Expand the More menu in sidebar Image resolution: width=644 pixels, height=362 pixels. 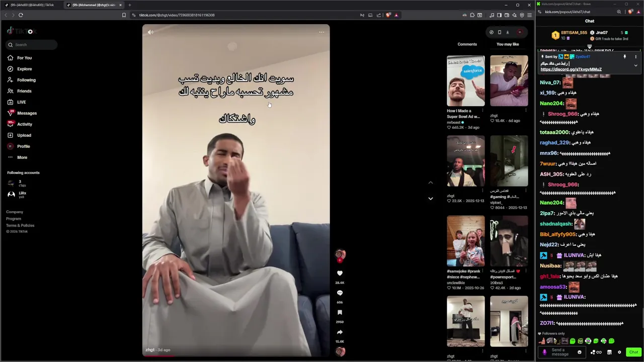[18, 157]
